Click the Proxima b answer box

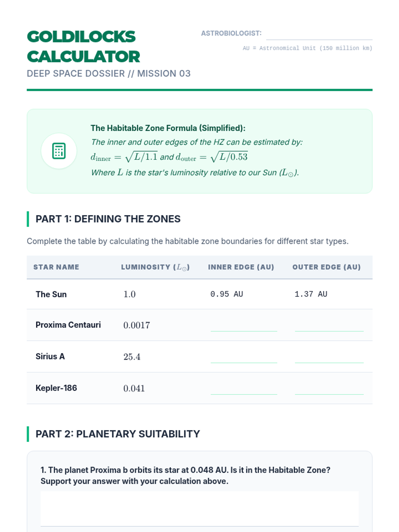click(x=199, y=509)
